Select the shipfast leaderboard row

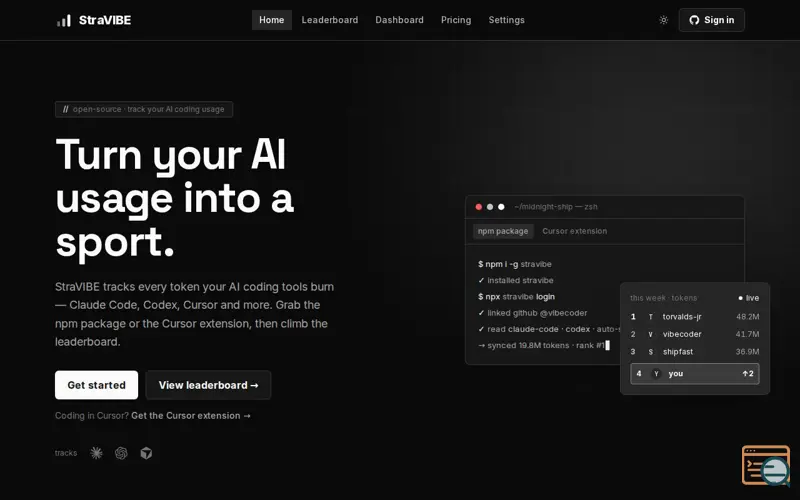pyautogui.click(x=695, y=352)
